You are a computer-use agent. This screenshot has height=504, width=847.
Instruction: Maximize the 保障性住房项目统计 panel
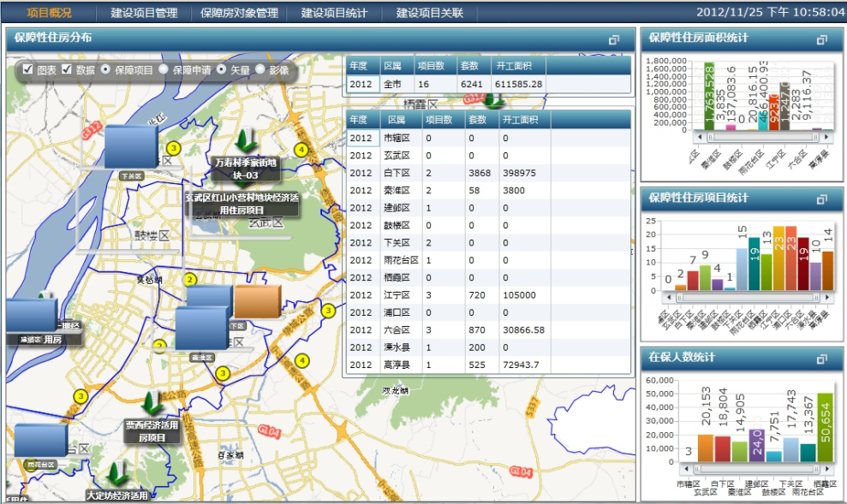[821, 199]
